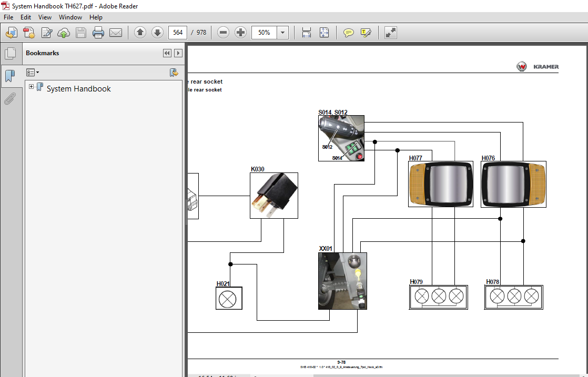This screenshot has width=588, height=377.
Task: Print the document with printer icon
Action: click(98, 33)
